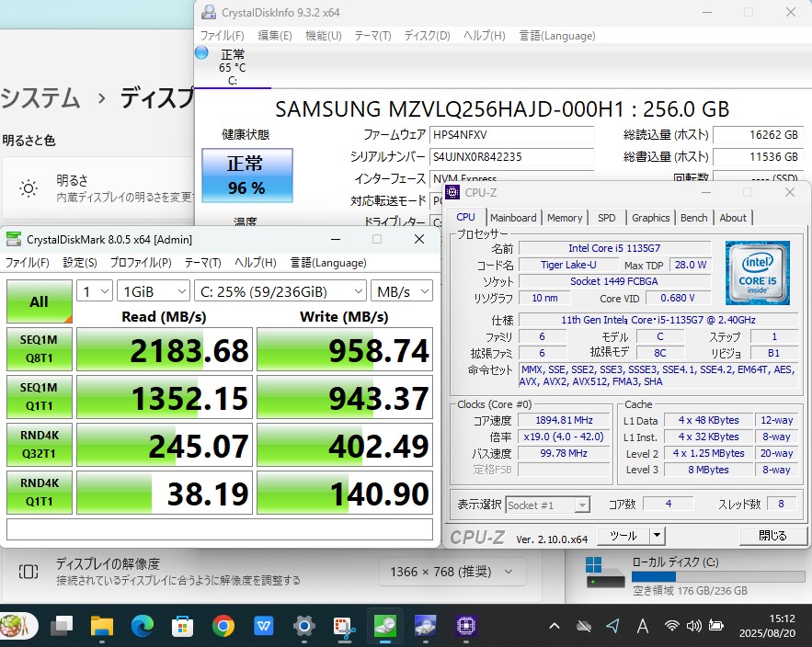Select the C: drive status indicator in CrystalDiskInfo
This screenshot has width=812, height=647.
click(x=233, y=67)
